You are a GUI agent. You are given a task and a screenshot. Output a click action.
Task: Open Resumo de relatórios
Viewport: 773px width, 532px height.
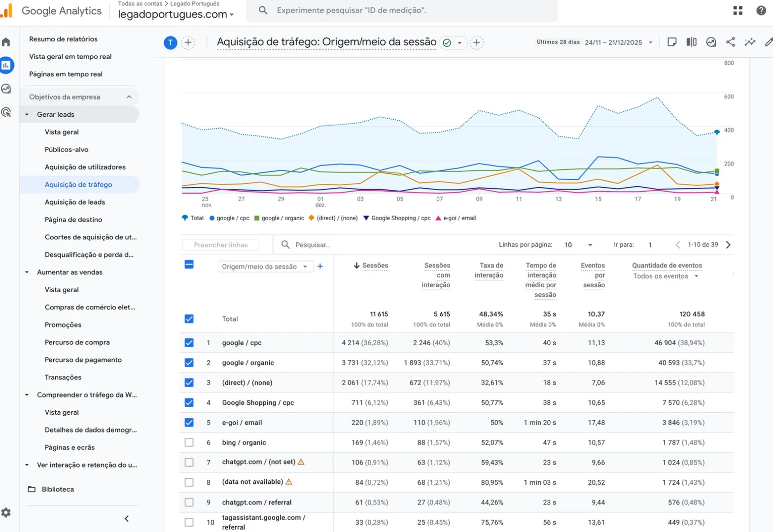coord(63,39)
